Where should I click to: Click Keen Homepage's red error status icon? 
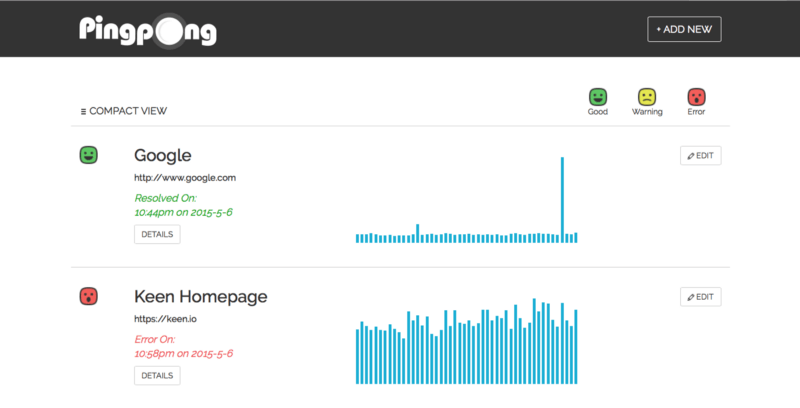point(88,296)
